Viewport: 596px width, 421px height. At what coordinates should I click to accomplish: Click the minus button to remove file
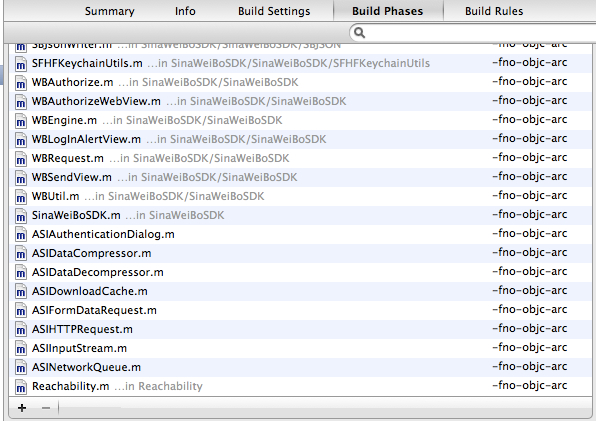(46, 408)
